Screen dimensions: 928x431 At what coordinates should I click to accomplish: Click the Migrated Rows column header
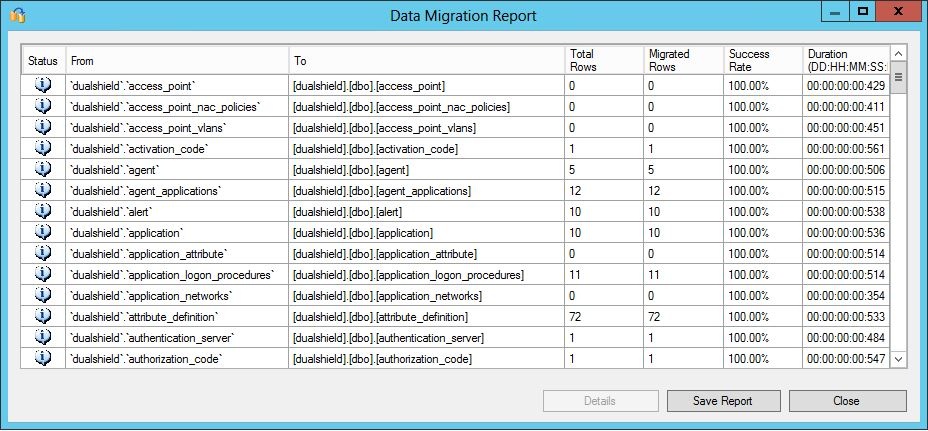point(683,60)
